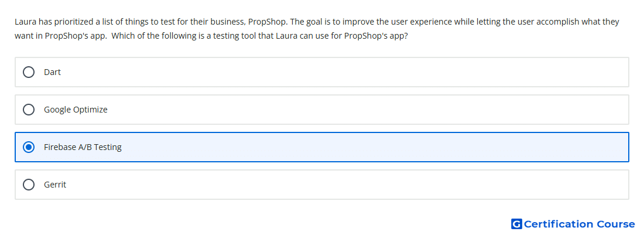Open the Certification Course link
This screenshot has height=235, width=644.
[x=573, y=224]
